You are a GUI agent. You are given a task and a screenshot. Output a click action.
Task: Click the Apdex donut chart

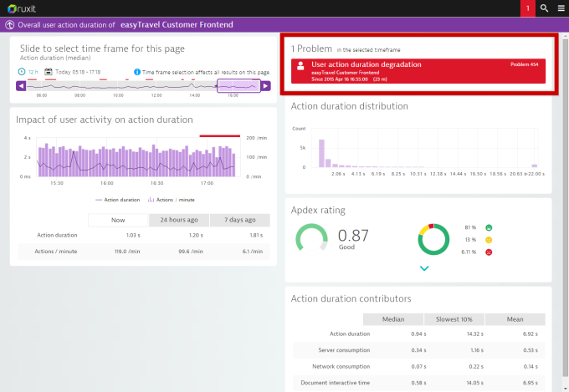[x=433, y=239]
